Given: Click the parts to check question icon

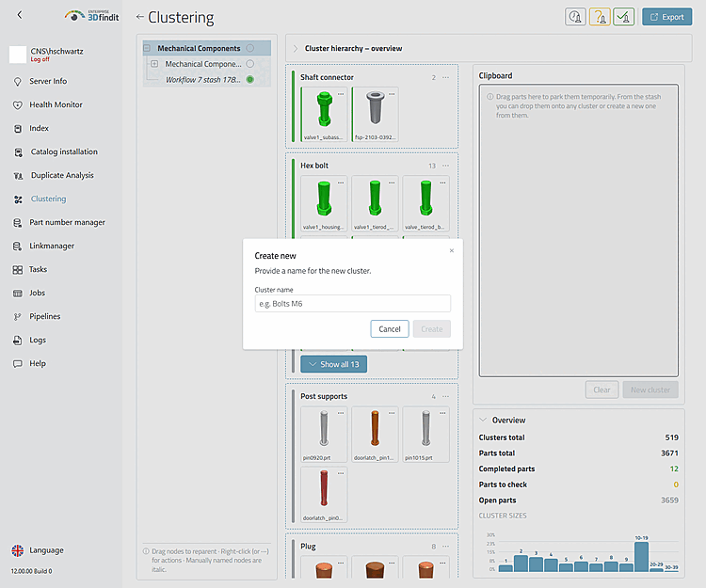Looking at the screenshot, I should 600,17.
